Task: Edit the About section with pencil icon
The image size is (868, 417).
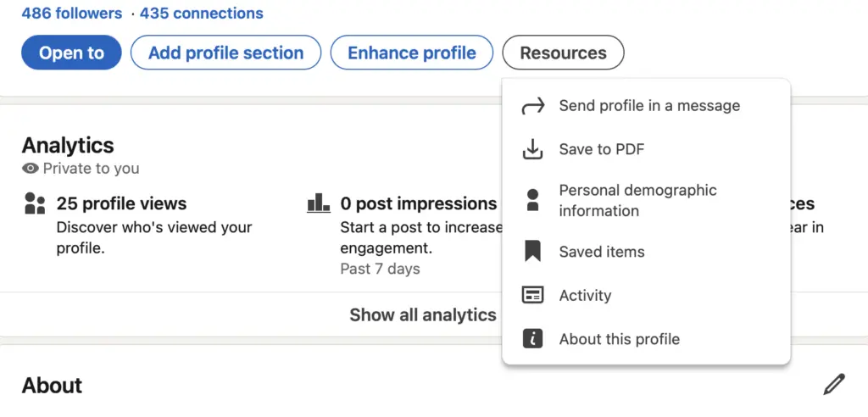Action: click(834, 384)
